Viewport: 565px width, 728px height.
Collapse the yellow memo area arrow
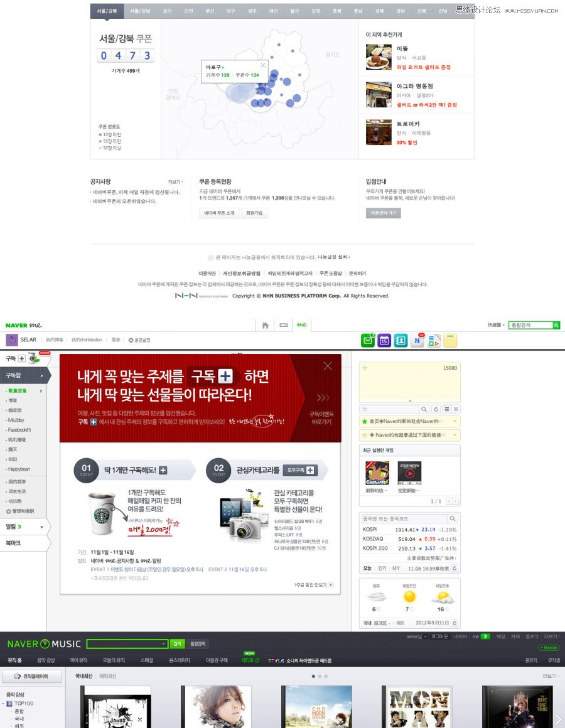point(410,400)
